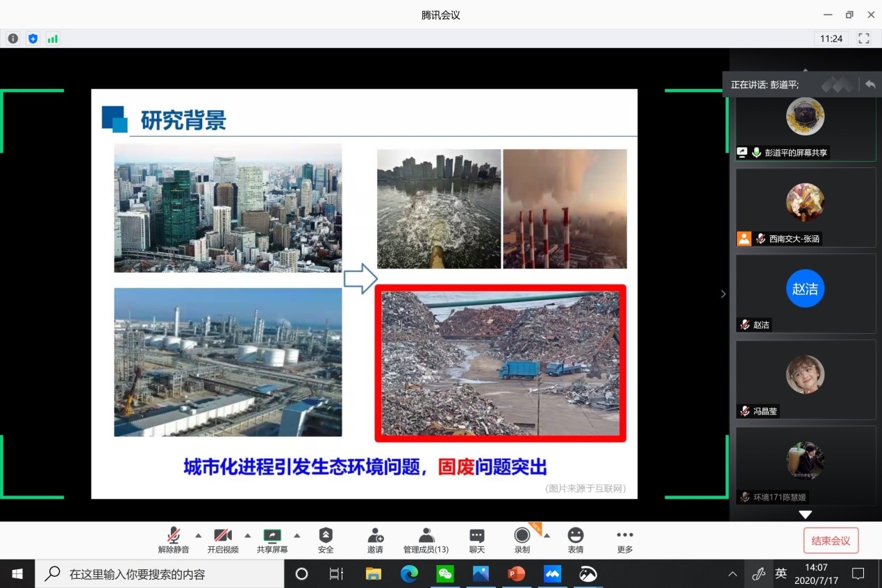The image size is (882, 588).
Task: Unmute microphone with 解除静音
Action: click(173, 539)
